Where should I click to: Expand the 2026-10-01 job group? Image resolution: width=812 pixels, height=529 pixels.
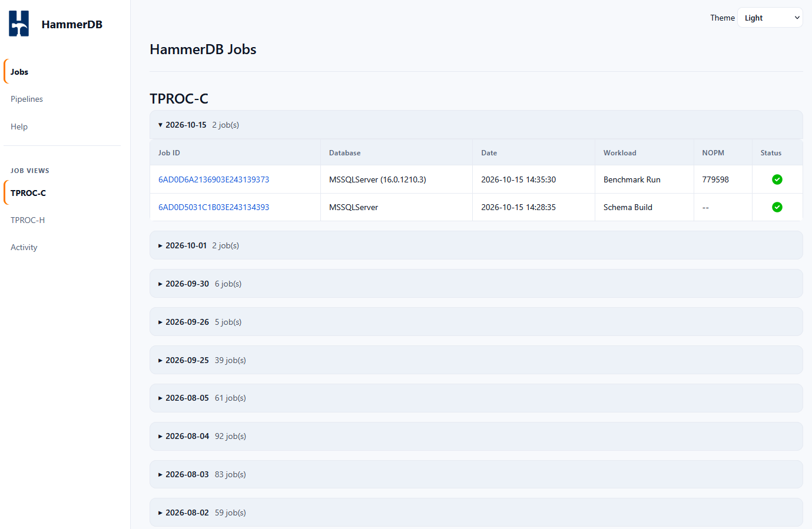[476, 245]
